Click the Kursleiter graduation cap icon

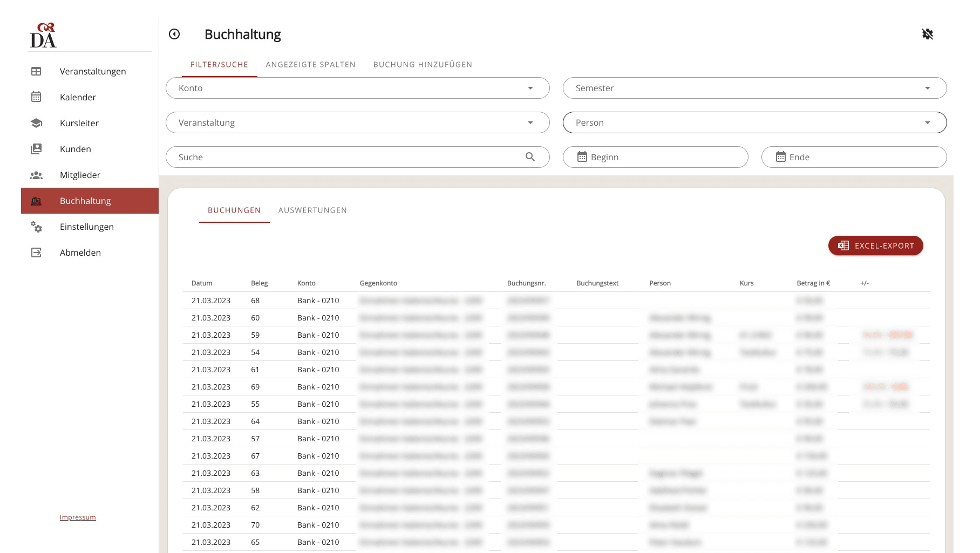click(x=36, y=123)
